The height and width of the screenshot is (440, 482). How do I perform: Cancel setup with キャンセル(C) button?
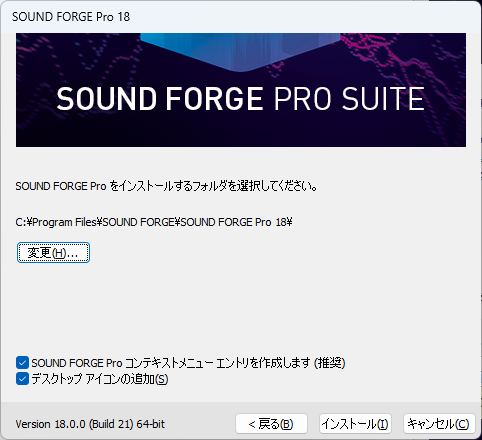pos(439,424)
